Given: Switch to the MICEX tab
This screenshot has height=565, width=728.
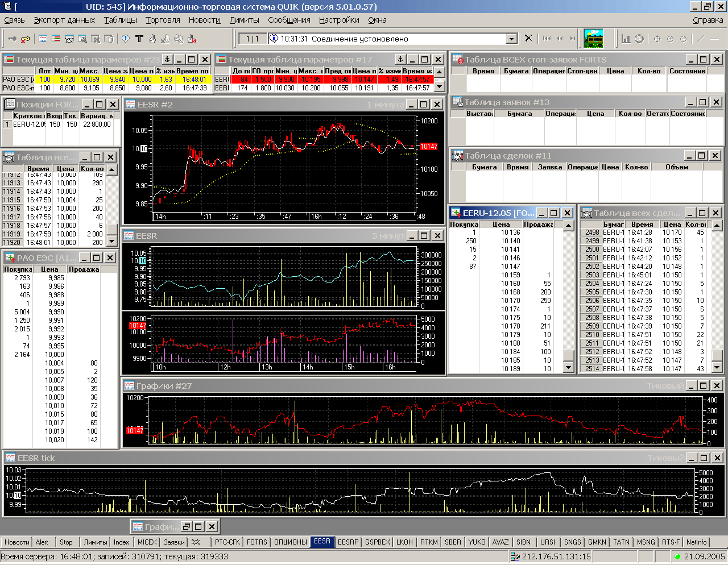Looking at the screenshot, I should pos(147,542).
